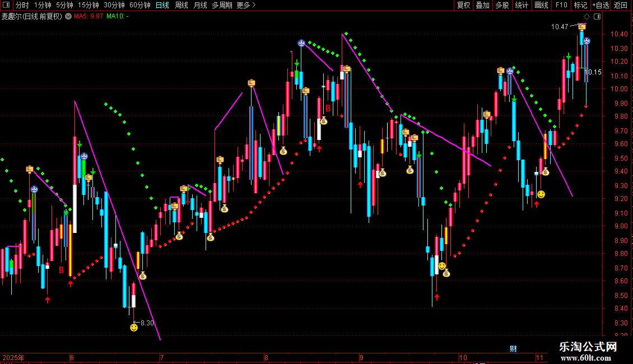Toggle the right side panel icon

pos(597,17)
